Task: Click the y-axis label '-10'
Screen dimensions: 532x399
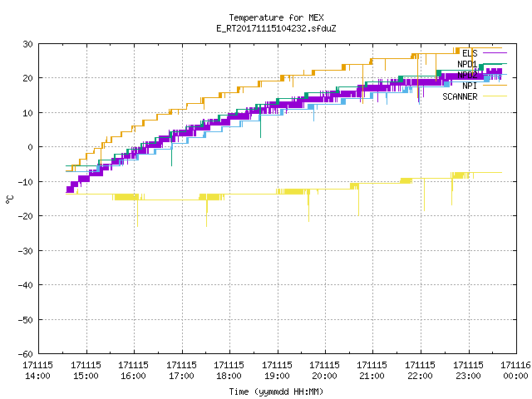Action: click(x=26, y=182)
